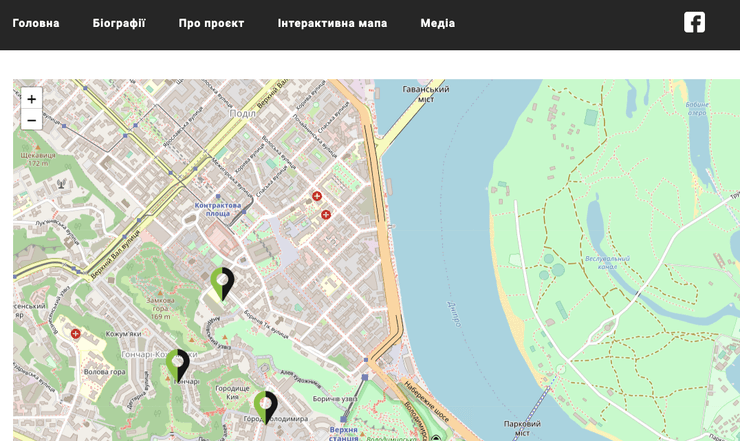Zoom in on the map
This screenshot has height=441, width=740.
click(x=32, y=99)
